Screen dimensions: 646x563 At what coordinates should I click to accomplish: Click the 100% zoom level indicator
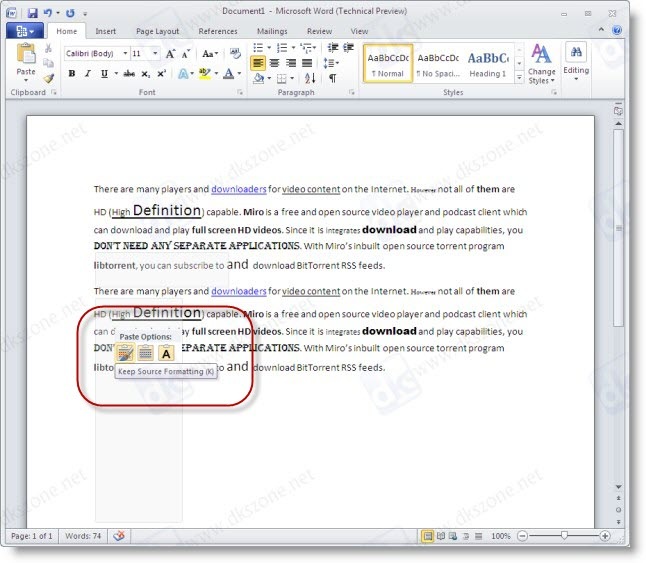pyautogui.click(x=501, y=536)
